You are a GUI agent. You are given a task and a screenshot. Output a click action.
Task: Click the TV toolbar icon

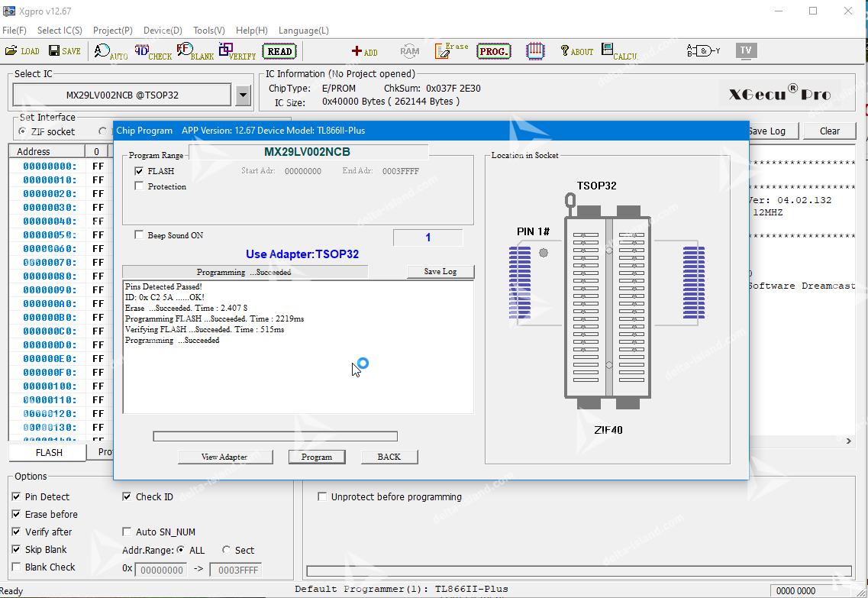tap(746, 51)
